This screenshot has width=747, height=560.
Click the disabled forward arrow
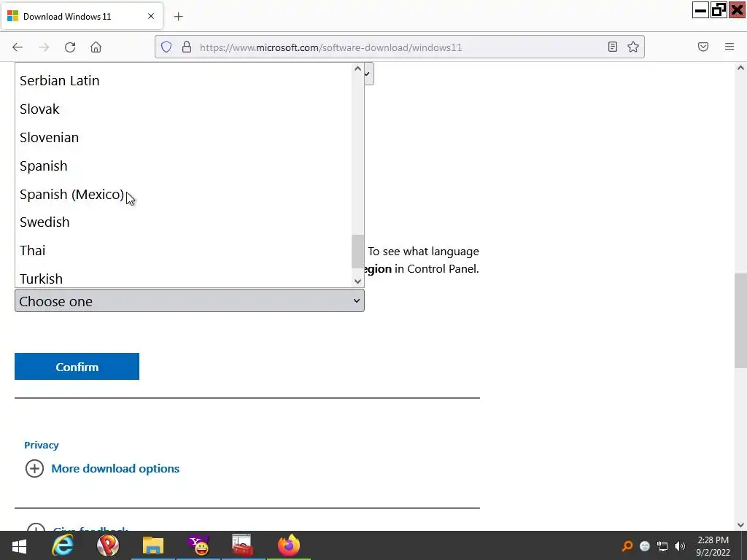click(x=44, y=47)
